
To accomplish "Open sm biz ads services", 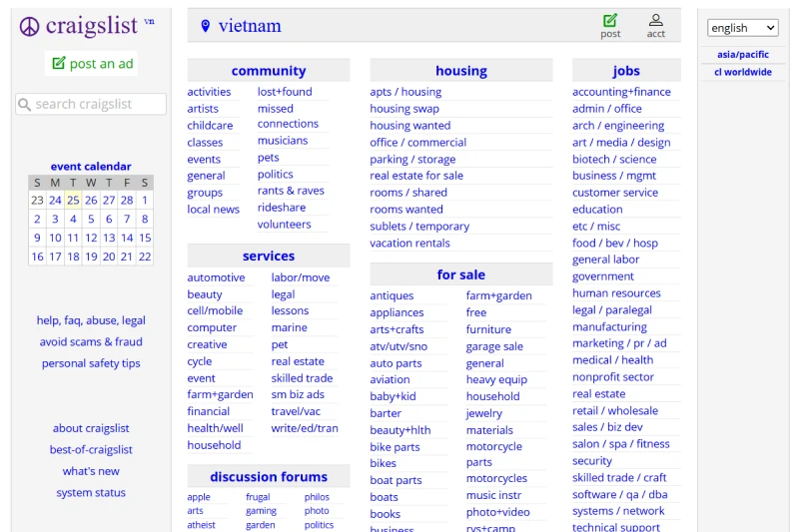I will 298,394.
